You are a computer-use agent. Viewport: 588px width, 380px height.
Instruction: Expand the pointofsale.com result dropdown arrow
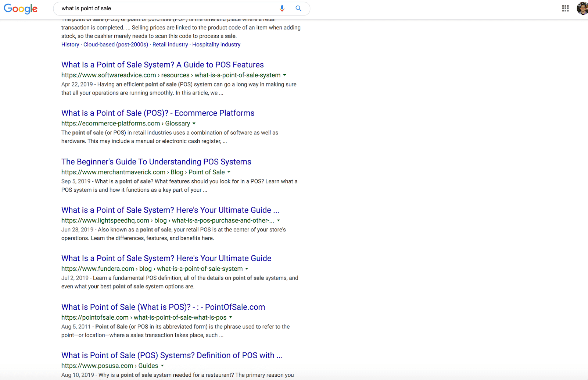(x=230, y=317)
